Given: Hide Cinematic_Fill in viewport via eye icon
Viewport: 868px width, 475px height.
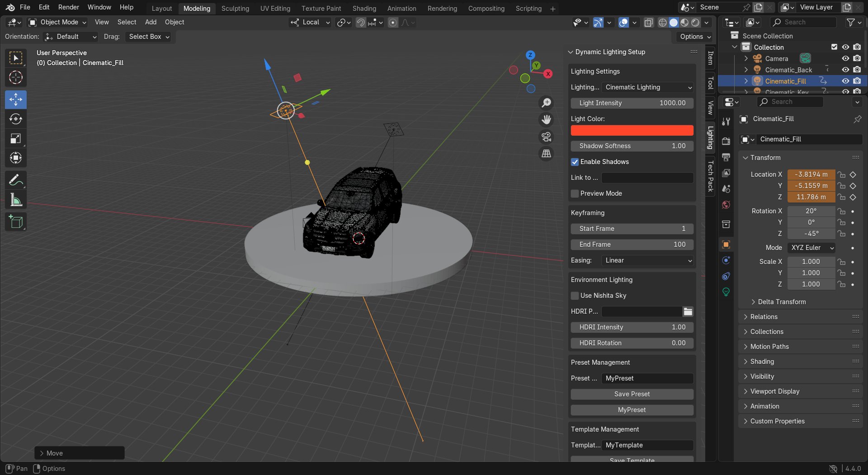Looking at the screenshot, I should click(845, 81).
